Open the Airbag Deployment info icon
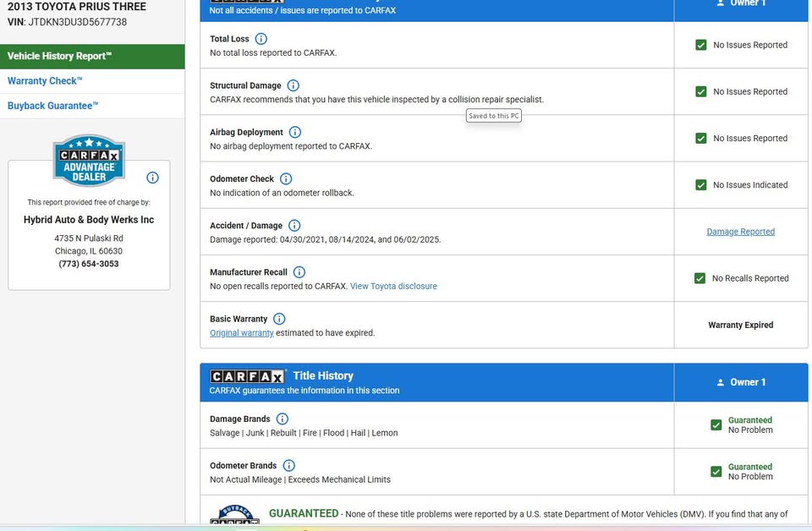 pos(294,132)
